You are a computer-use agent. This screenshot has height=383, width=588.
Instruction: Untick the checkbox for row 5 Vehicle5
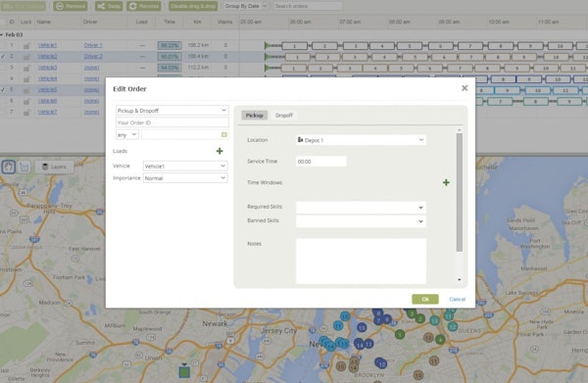tap(3, 90)
